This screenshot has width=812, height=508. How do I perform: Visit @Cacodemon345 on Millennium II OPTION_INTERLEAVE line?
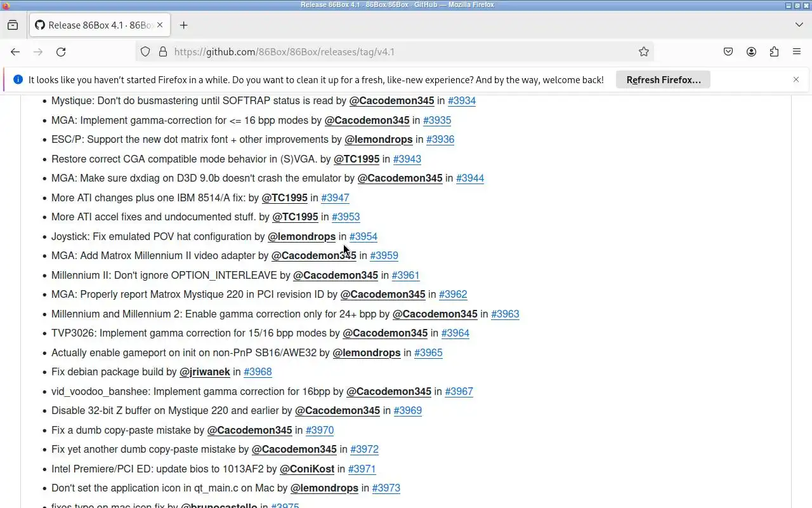coord(336,275)
